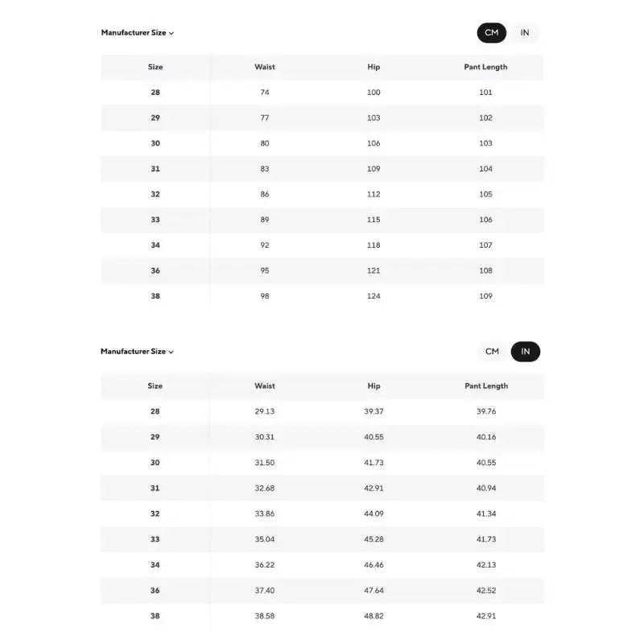Select size 36 row in bottom table

point(323,591)
